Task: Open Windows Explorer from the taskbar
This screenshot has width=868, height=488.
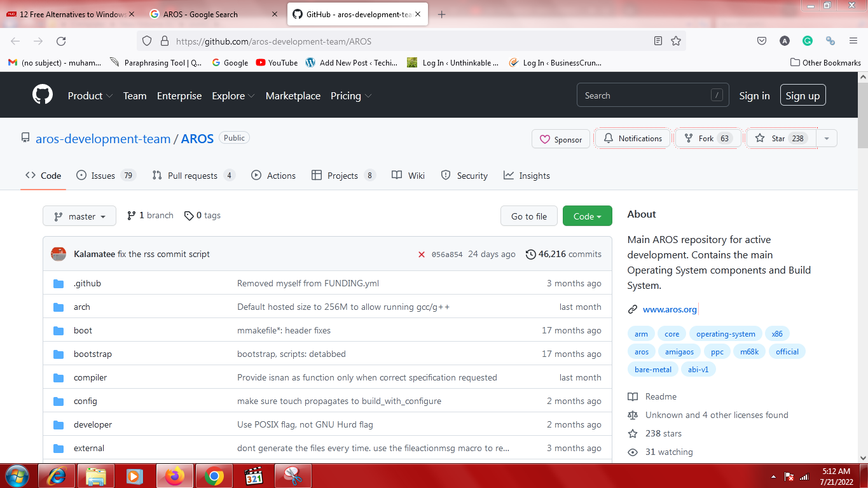Action: coord(96,476)
